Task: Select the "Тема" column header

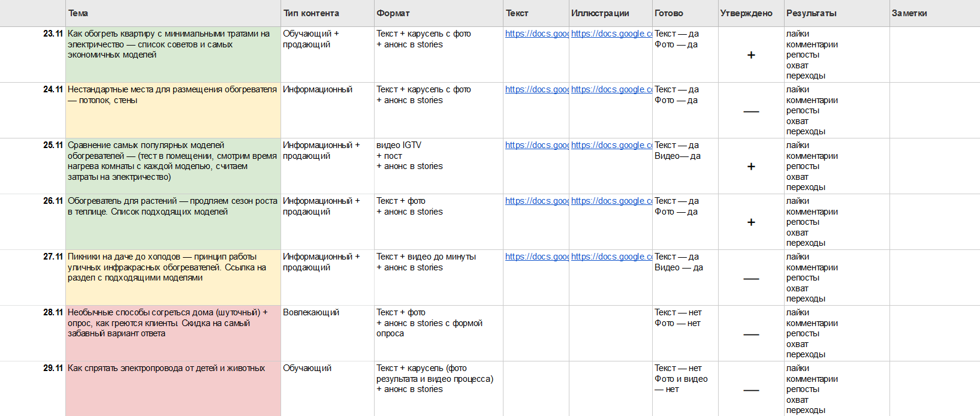Action: click(x=173, y=13)
